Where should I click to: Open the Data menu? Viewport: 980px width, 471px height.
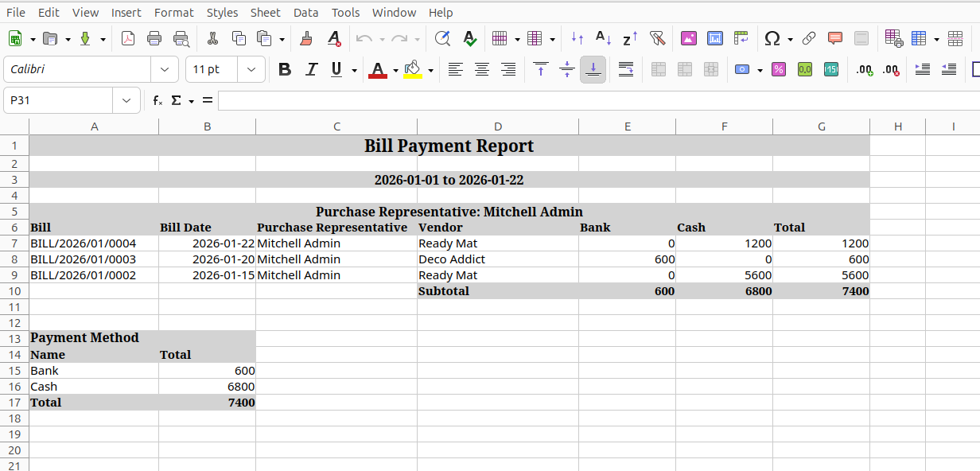305,12
